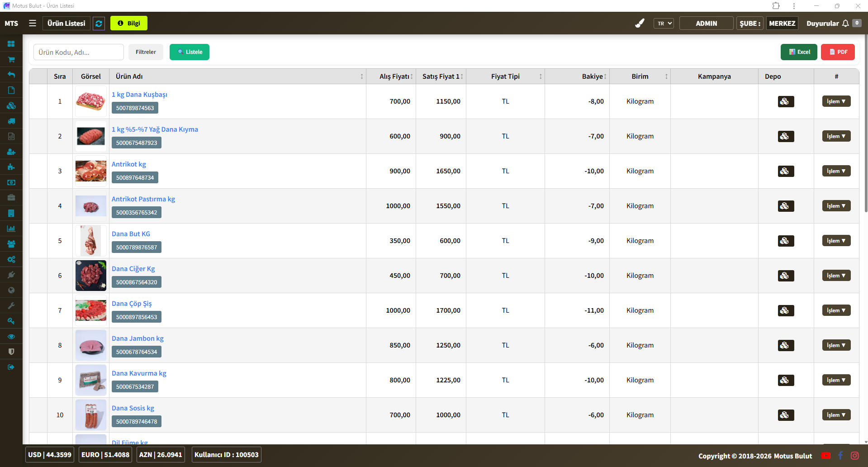Click in the Ürün Kodu, Adı search field
868x467 pixels.
[78, 52]
